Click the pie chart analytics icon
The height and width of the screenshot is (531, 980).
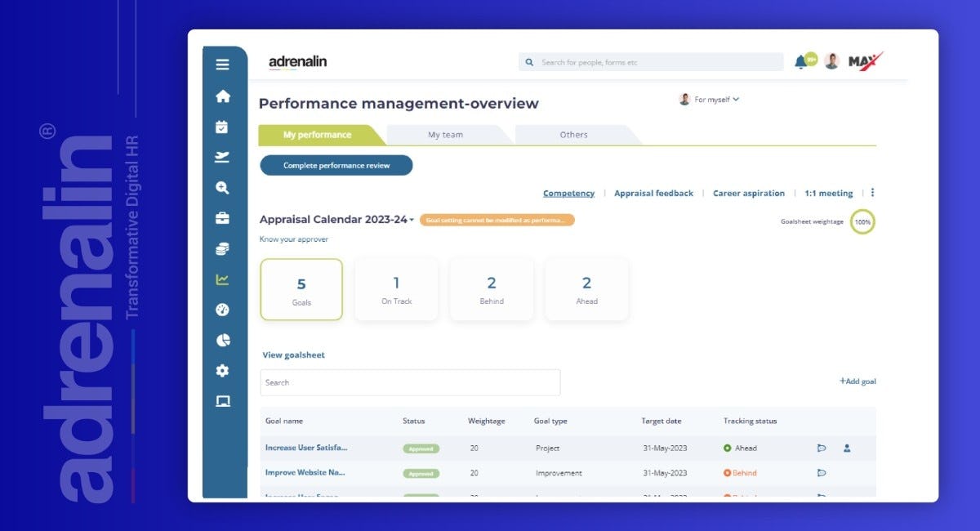pos(222,340)
